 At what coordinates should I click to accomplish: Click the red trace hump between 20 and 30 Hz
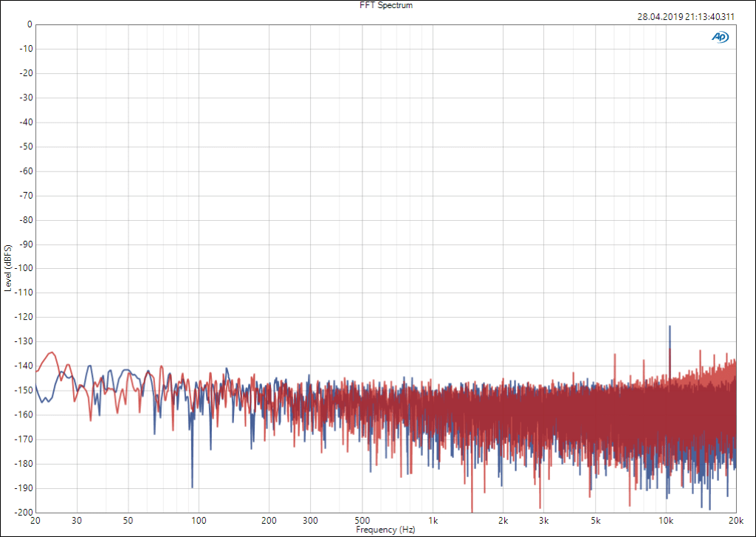tap(51, 353)
